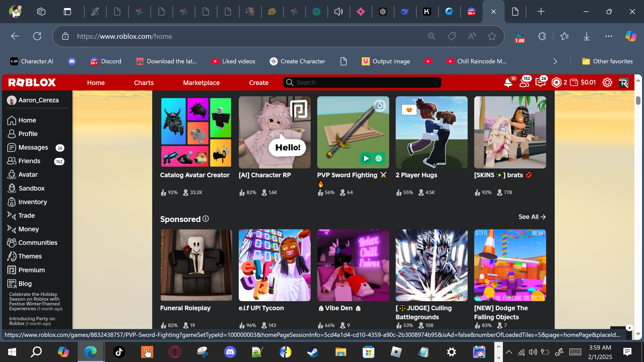Image resolution: width=644 pixels, height=362 pixels.
Task: Open Inventory in the left sidebar
Action: [32, 202]
